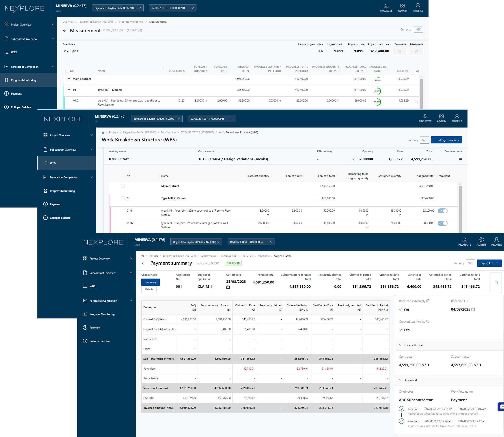Switch to Details change table tab
This screenshot has width=504, height=437.
149,289
